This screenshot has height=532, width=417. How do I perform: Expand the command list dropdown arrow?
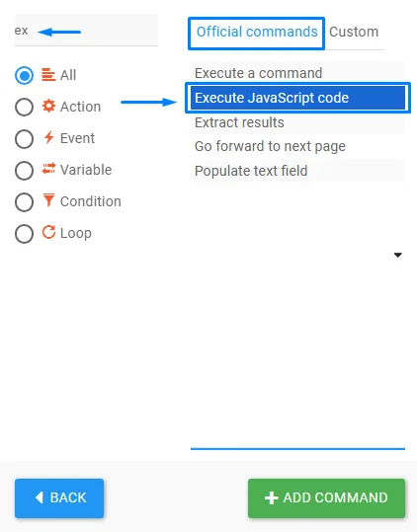[398, 255]
